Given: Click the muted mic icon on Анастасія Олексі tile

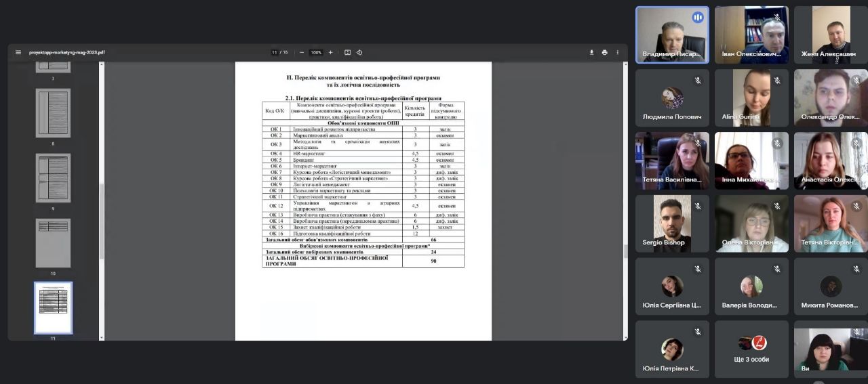Looking at the screenshot, I should (856, 144).
